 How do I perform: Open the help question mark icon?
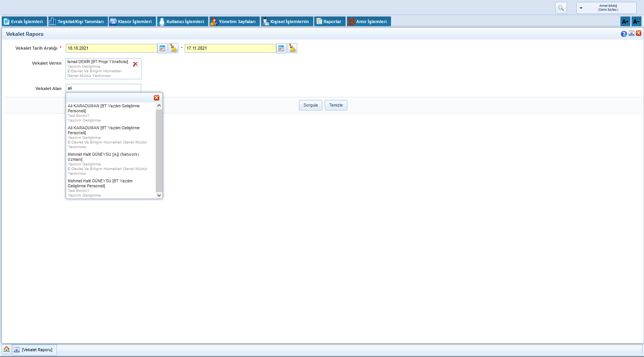[624, 34]
